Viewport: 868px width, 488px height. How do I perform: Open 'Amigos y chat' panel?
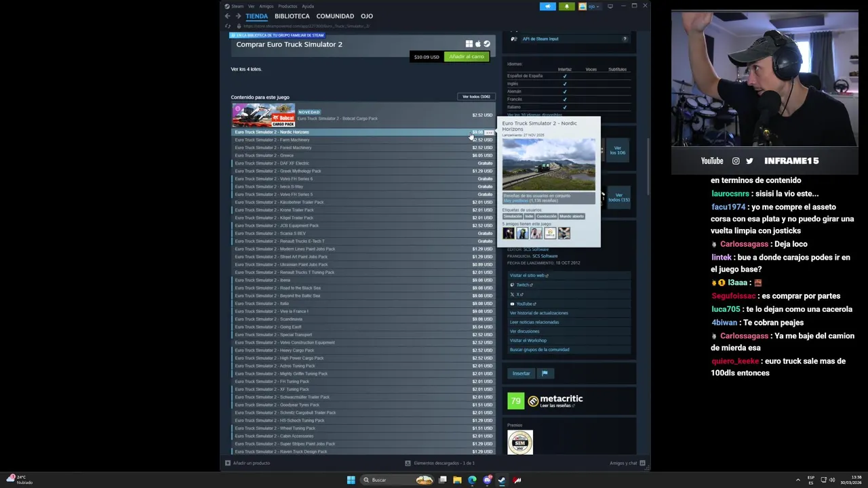coord(627,463)
